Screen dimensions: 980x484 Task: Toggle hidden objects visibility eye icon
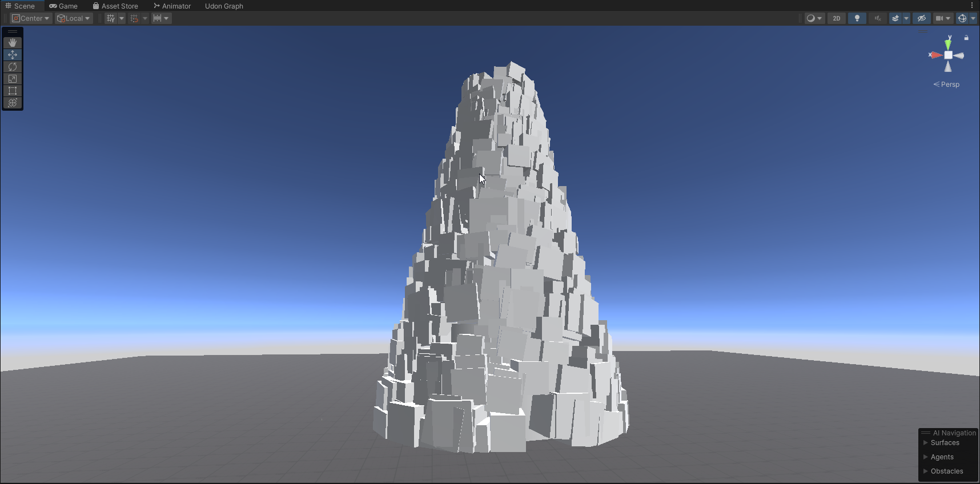click(x=921, y=18)
